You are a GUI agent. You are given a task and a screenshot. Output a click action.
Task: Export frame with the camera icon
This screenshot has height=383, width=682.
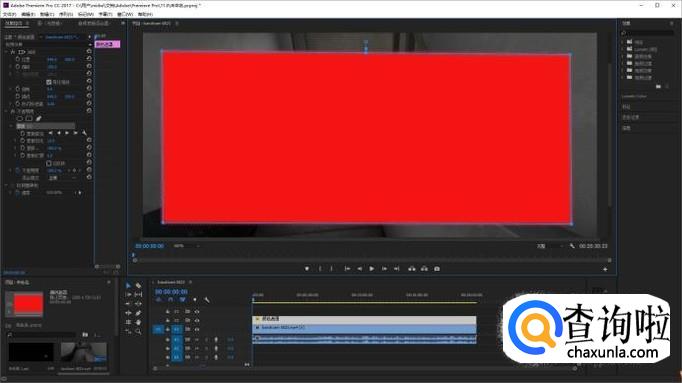click(x=437, y=269)
